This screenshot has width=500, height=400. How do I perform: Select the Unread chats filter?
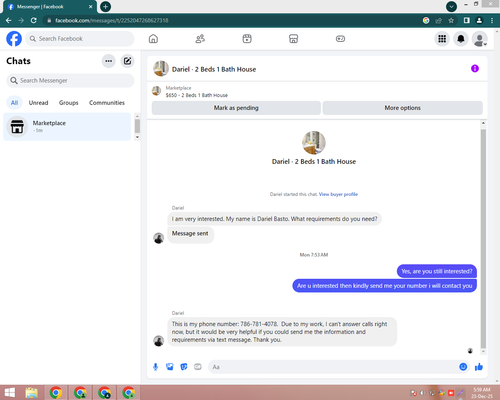click(38, 103)
